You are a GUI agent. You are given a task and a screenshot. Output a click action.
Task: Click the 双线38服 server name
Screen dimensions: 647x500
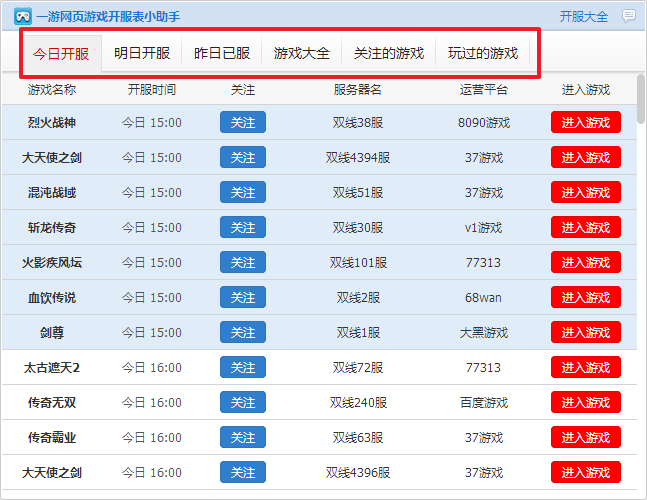pos(357,123)
